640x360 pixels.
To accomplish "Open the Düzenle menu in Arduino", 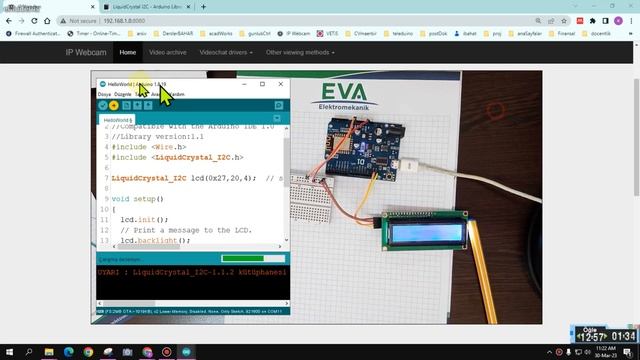I will (x=123, y=94).
